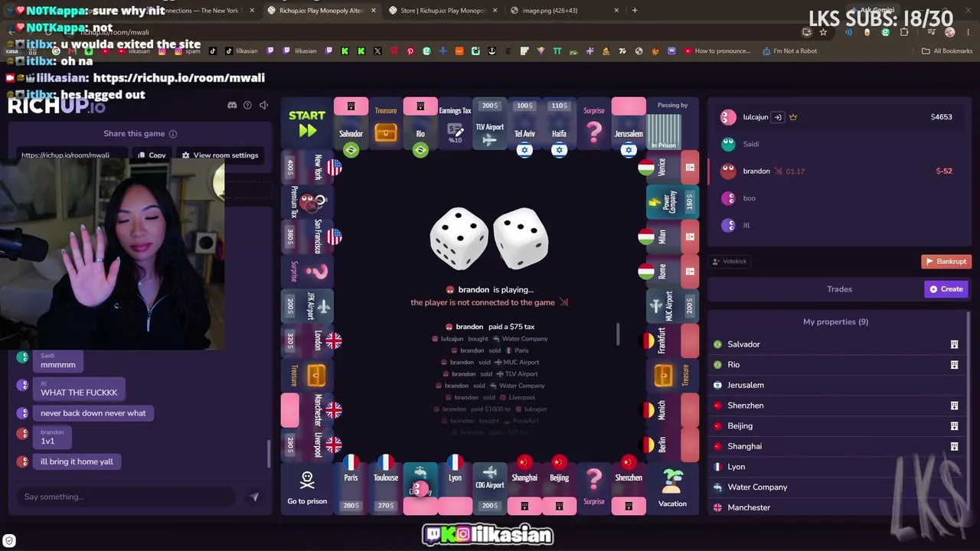
Task: Click the Say something chat input
Action: 126,497
